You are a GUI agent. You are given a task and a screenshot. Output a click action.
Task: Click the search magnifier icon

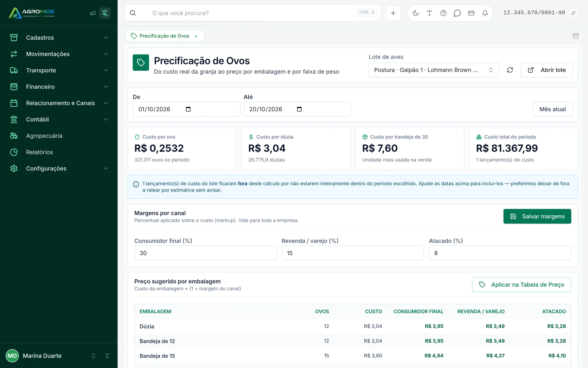click(x=133, y=13)
